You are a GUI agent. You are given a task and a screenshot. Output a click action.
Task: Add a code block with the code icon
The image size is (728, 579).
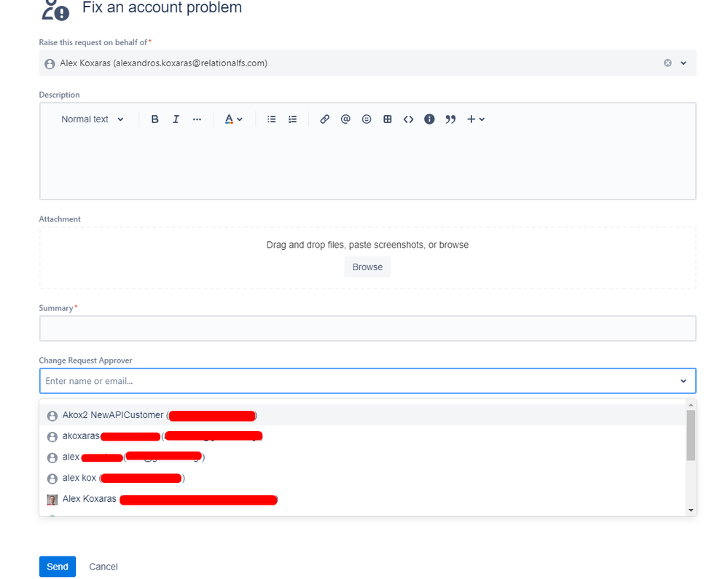coord(408,119)
